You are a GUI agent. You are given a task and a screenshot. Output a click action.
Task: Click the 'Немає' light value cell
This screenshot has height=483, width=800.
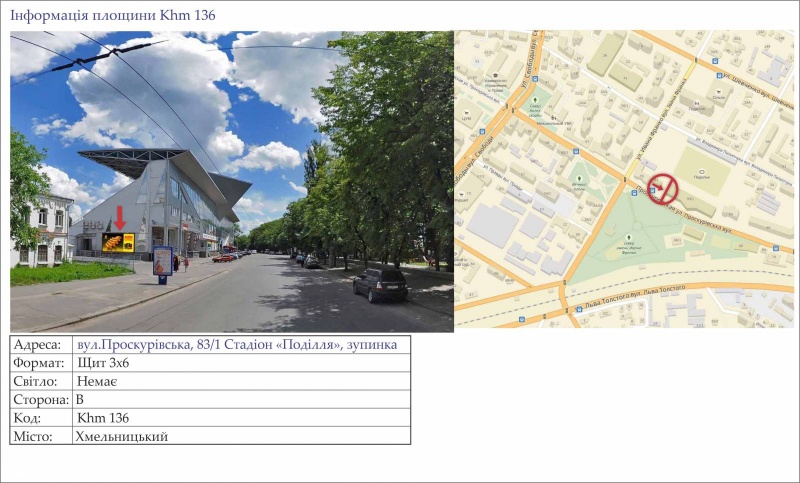pyautogui.click(x=98, y=381)
